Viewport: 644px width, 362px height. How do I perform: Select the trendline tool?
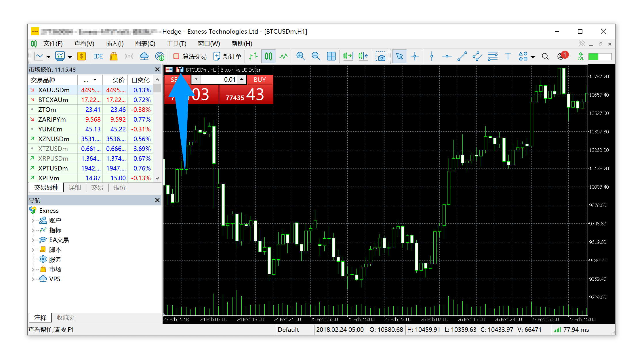462,56
